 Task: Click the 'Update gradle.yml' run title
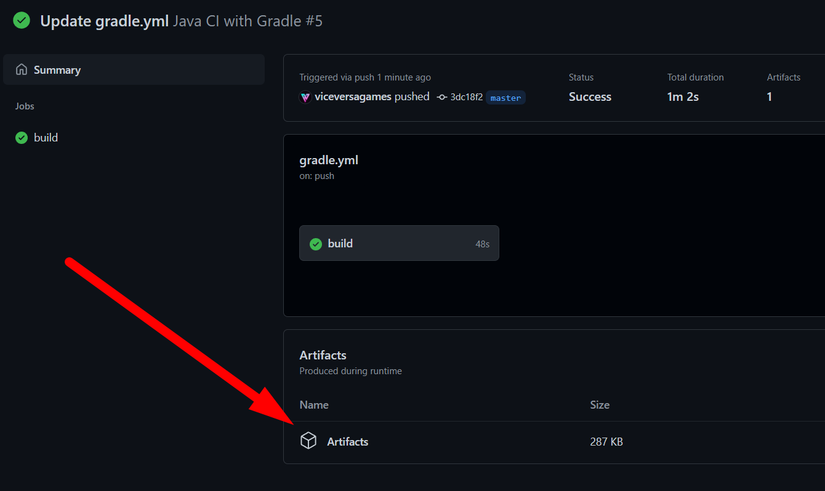[x=104, y=21]
